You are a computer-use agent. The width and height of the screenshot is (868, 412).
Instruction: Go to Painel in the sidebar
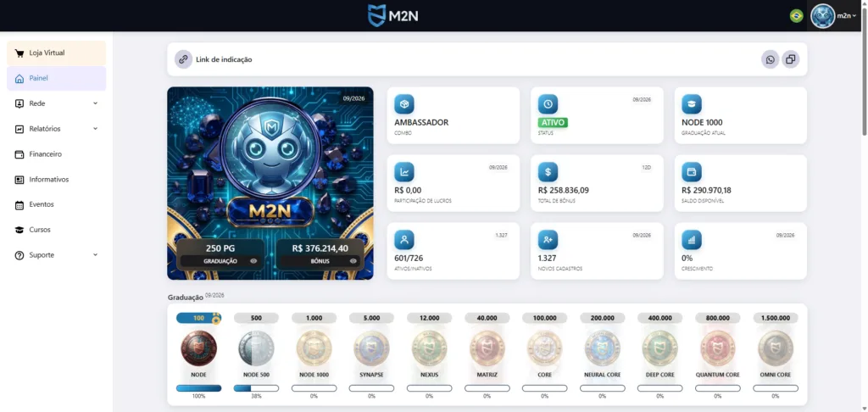[x=57, y=79]
